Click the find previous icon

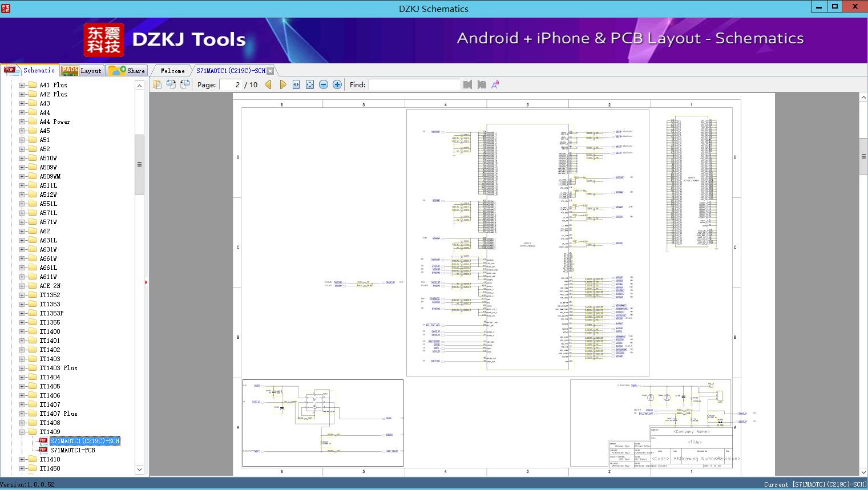(x=468, y=84)
